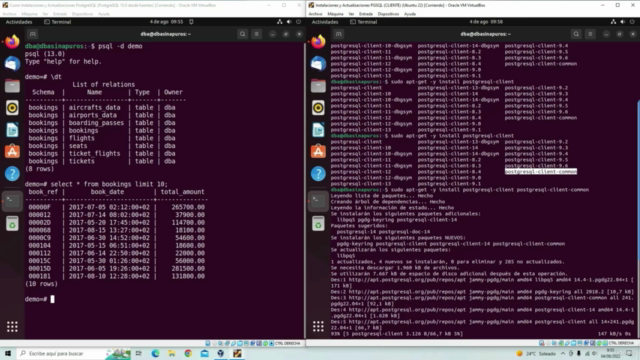Open Entrada menu in right VirtualBox window
The width and height of the screenshot is (640, 360).
[366, 14]
